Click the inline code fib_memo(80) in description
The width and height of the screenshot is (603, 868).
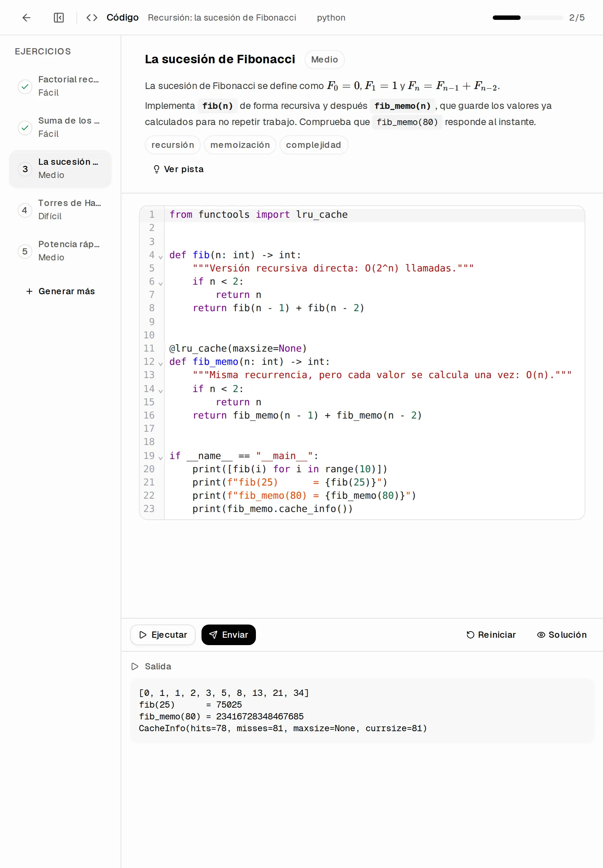pyautogui.click(x=407, y=122)
